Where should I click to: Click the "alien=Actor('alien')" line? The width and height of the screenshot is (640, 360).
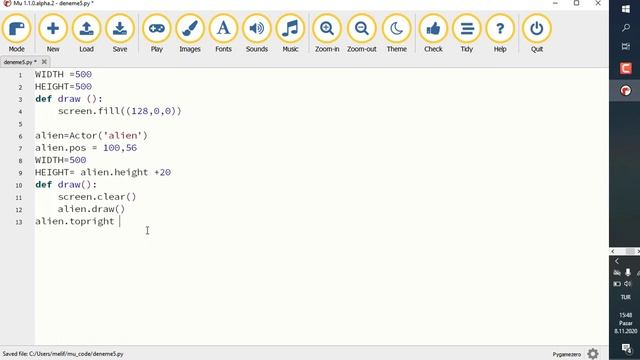91,136
